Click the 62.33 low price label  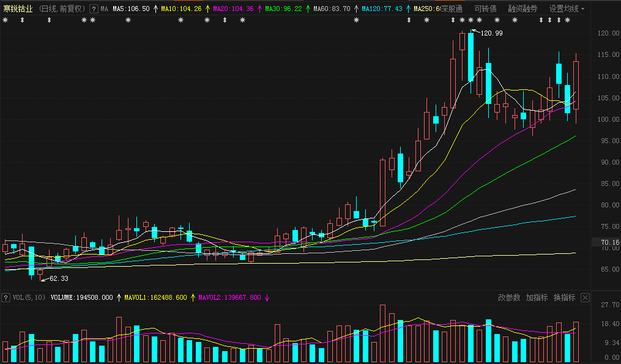tap(59, 278)
